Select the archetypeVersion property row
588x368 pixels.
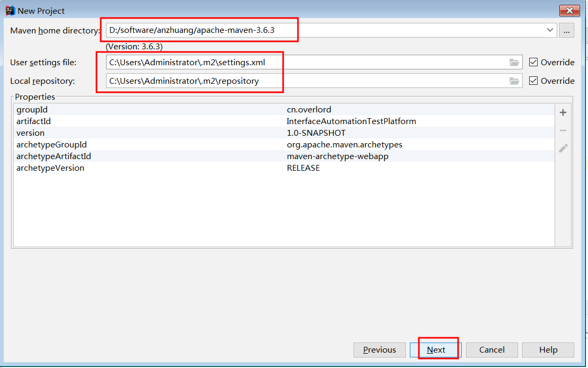click(284, 168)
